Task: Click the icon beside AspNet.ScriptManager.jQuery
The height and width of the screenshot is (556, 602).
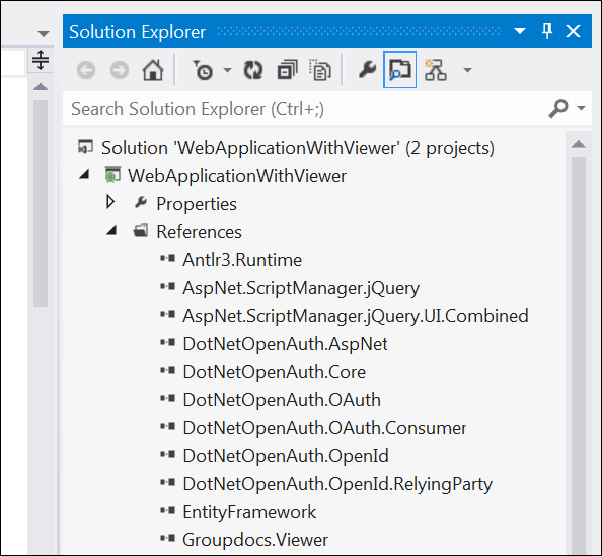Action: click(167, 286)
